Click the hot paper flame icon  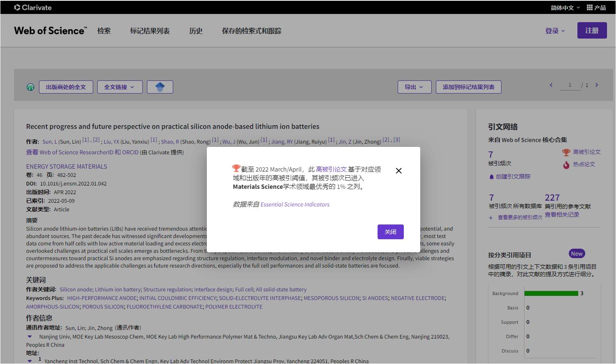pos(566,165)
